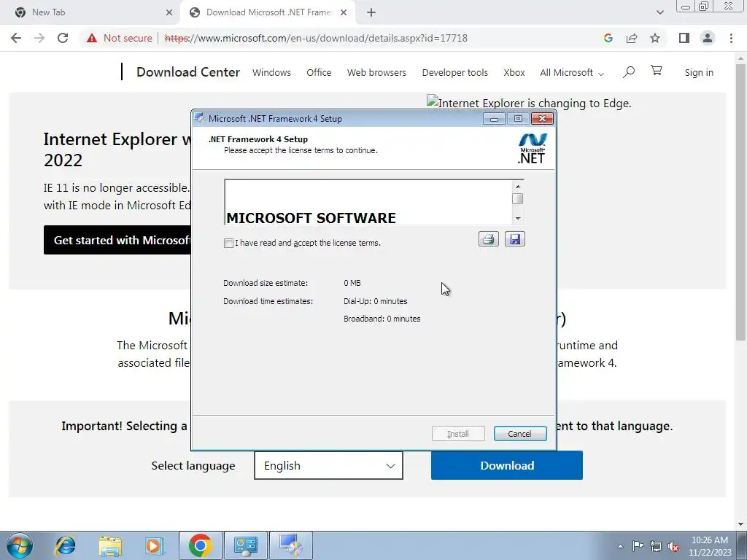This screenshot has width=747, height=560.
Task: Click Sign in link
Action: pos(699,72)
